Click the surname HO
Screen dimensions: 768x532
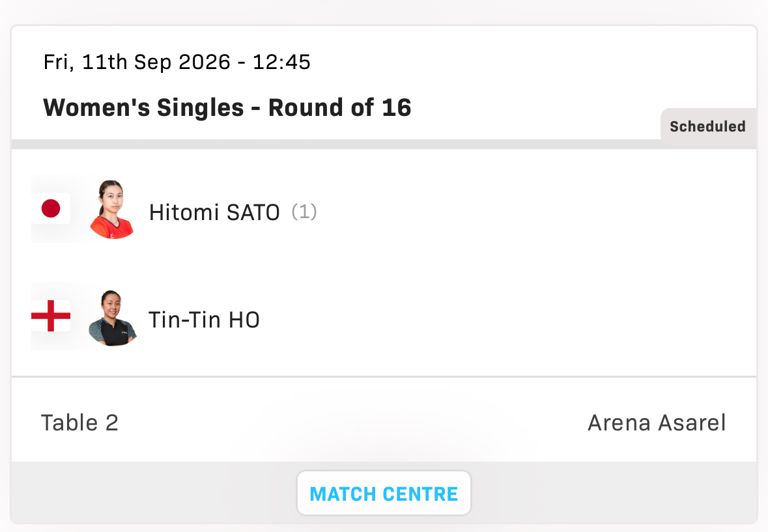(x=244, y=320)
